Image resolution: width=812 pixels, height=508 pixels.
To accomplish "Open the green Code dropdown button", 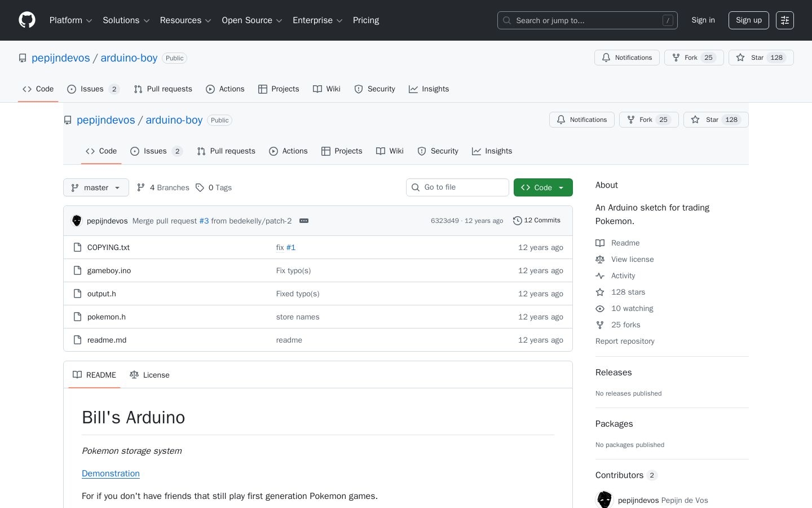I will coord(543,187).
